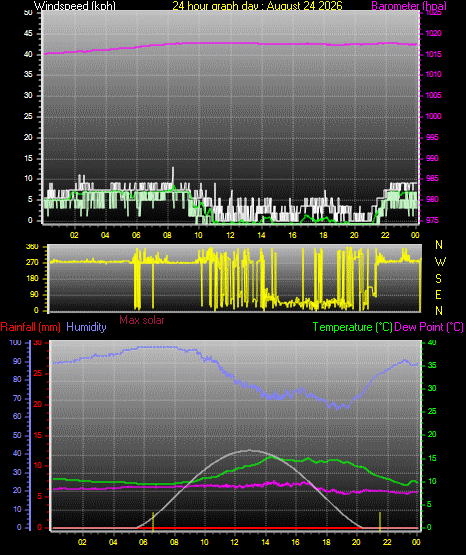Click the W compass label
The height and width of the screenshot is (555, 466).
(440, 262)
